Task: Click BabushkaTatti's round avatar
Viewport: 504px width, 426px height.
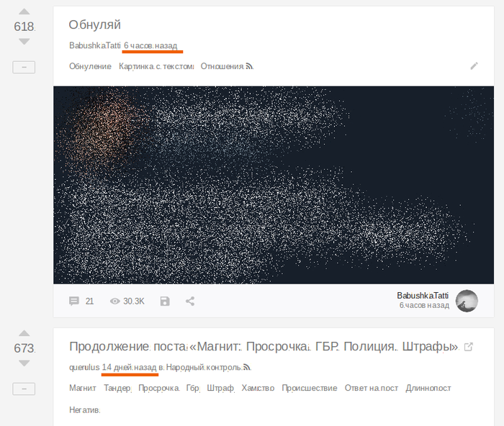Action: 467,301
